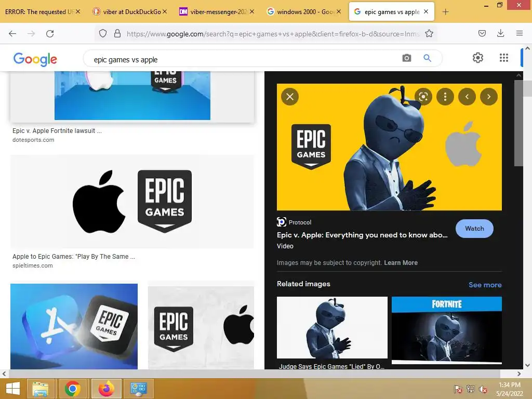Submit Google search magnifier
The height and width of the screenshot is (399, 532).
tap(428, 58)
